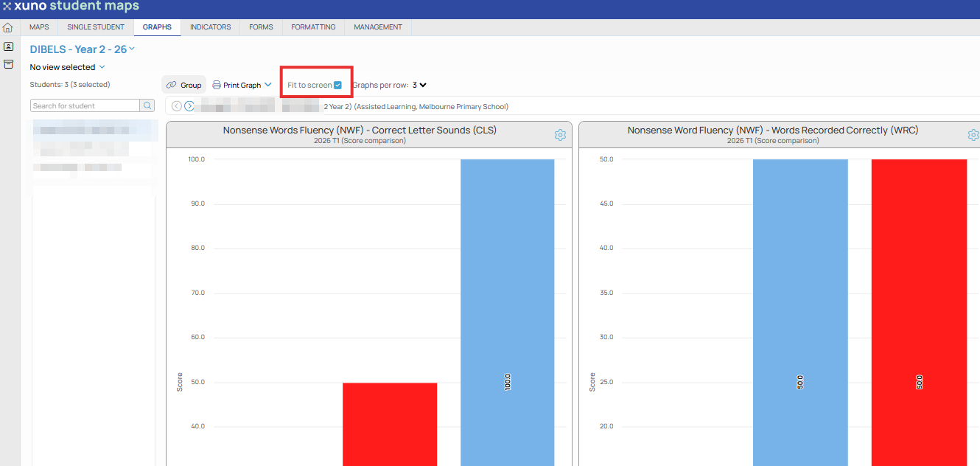Viewport: 980px width, 466px height.
Task: Click the Nonsense Words Fluency CLS graph title
Action: [x=360, y=130]
